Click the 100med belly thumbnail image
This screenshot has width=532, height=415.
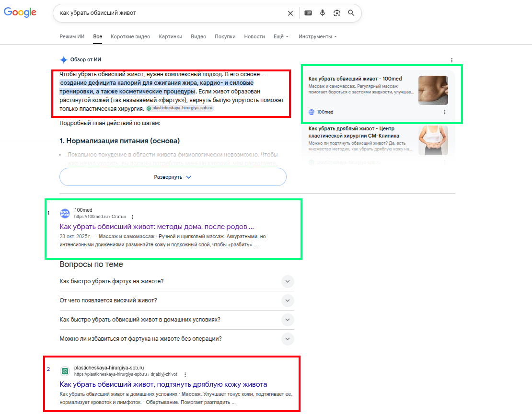tap(433, 90)
